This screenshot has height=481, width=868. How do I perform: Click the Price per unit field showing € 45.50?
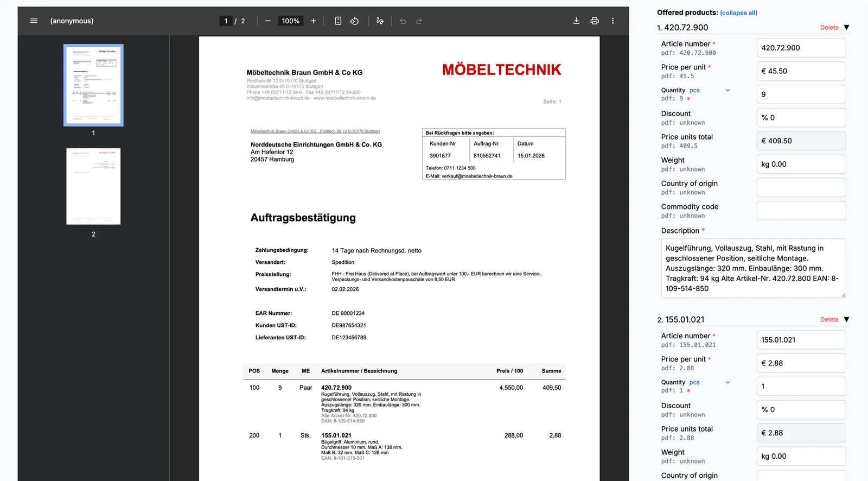tap(801, 71)
